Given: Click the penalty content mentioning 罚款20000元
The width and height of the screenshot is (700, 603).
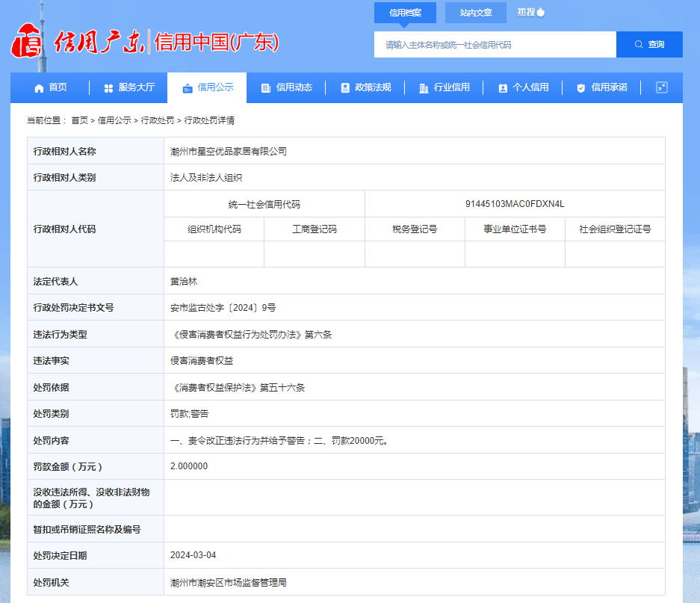Looking at the screenshot, I should coord(279,441).
